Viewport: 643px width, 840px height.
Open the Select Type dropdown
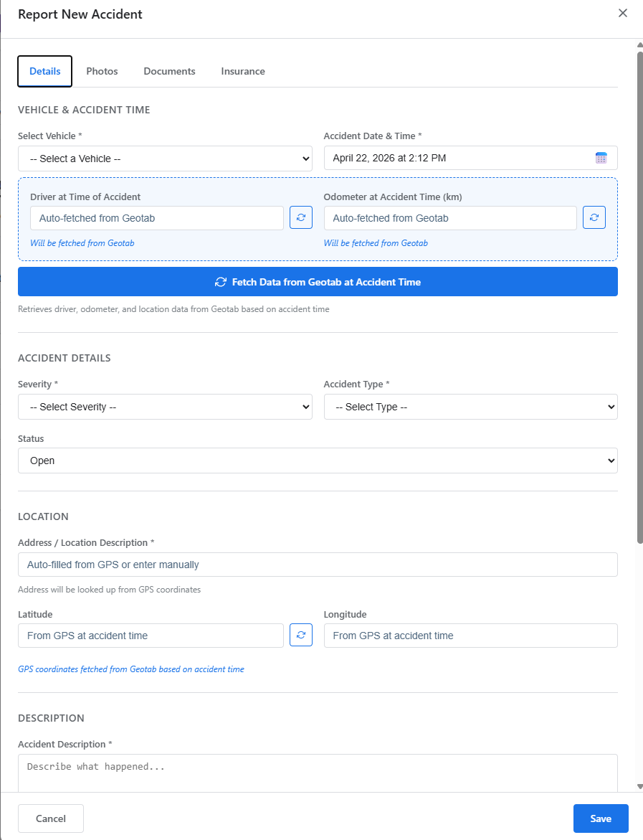coord(471,407)
